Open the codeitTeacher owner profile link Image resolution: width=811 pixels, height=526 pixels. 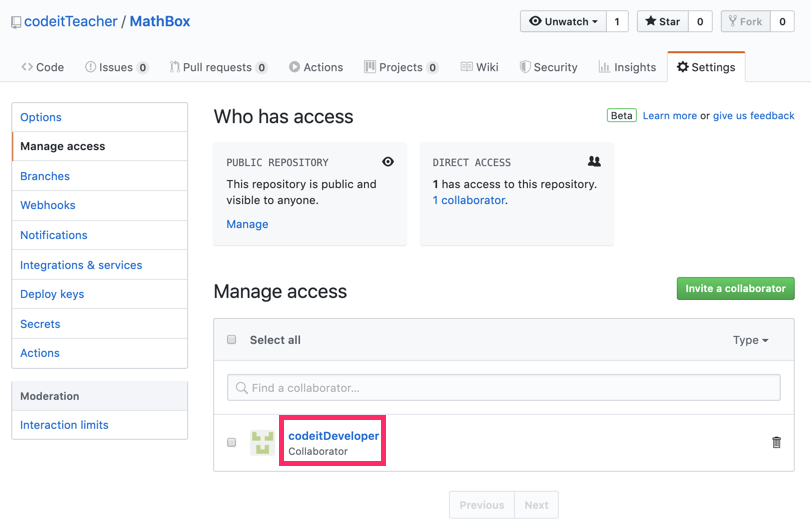pyautogui.click(x=71, y=22)
